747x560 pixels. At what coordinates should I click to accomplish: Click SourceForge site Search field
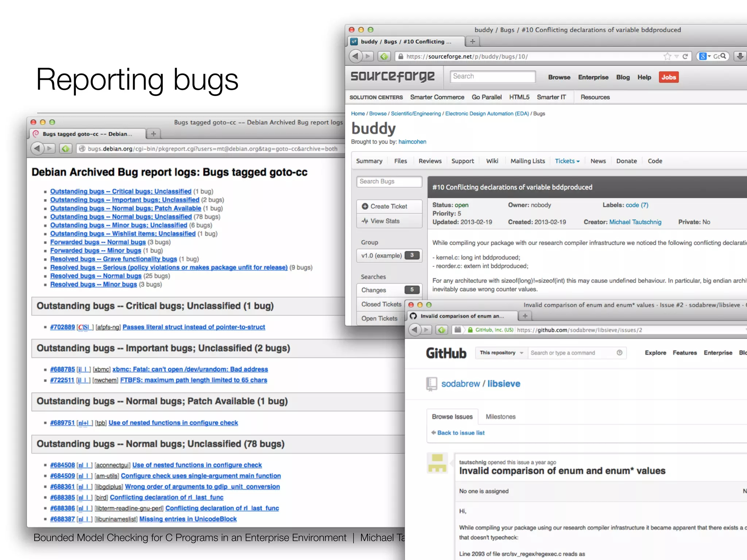click(492, 77)
